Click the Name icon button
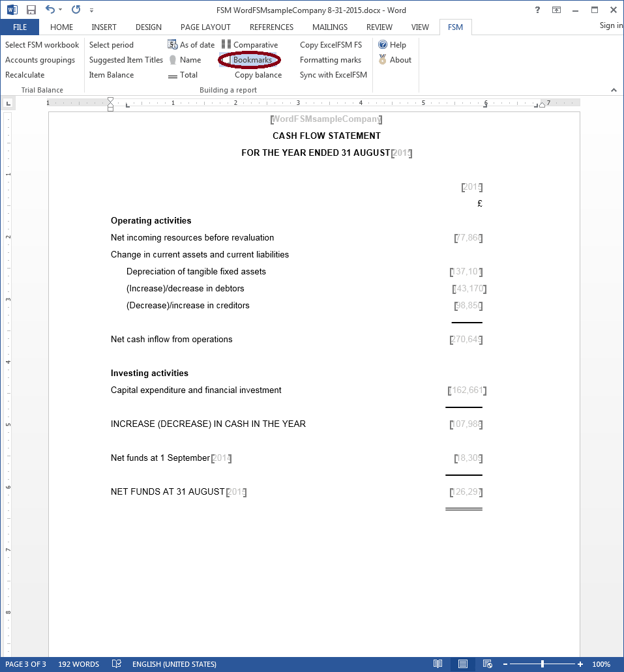This screenshot has height=672, width=624. pyautogui.click(x=172, y=60)
